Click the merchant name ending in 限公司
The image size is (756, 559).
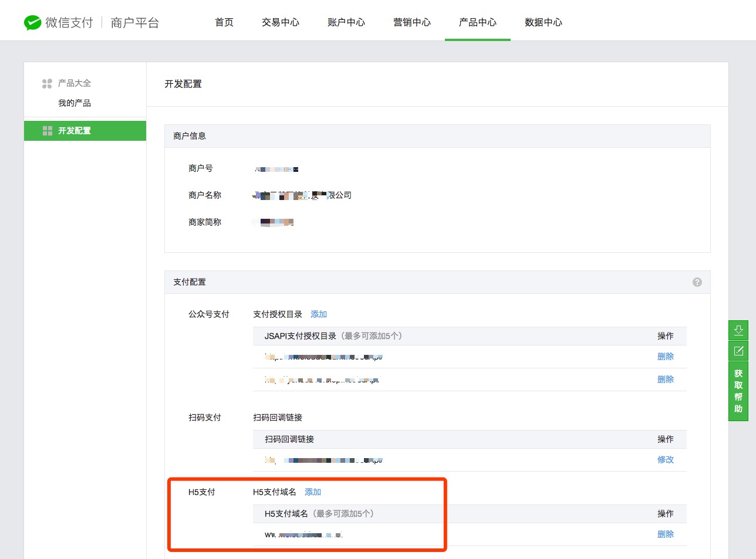click(302, 195)
